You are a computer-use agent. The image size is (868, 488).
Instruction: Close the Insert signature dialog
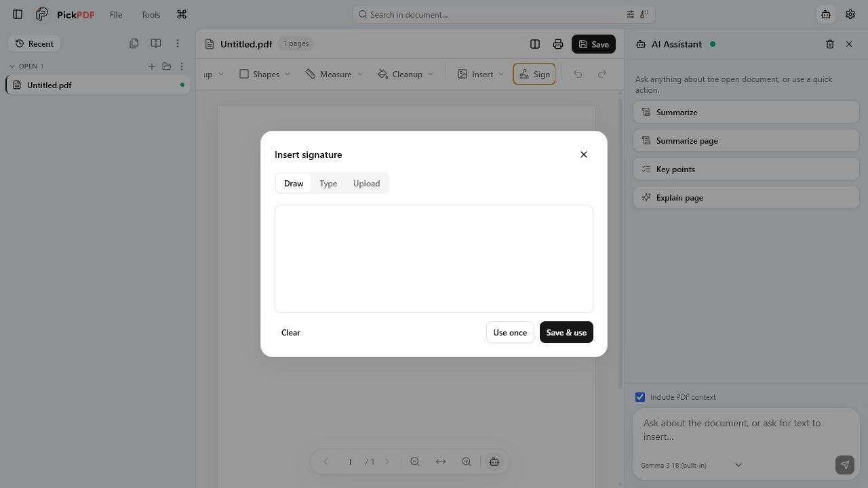584,155
